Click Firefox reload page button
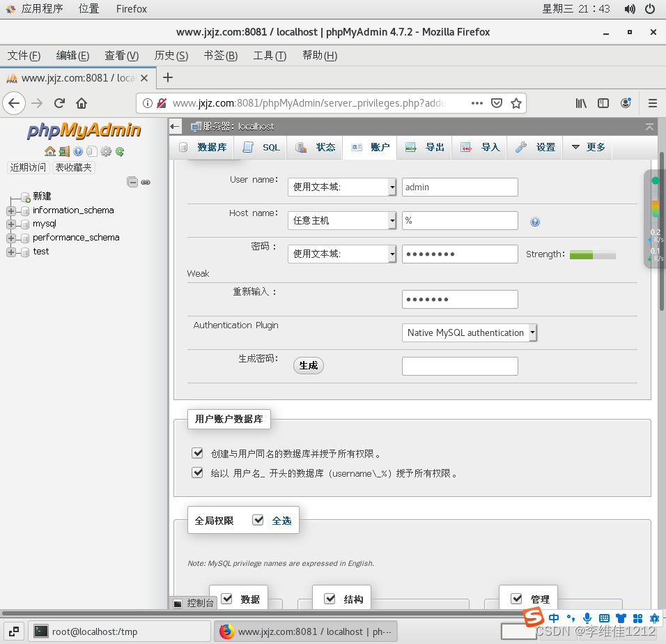666x644 pixels. (59, 103)
